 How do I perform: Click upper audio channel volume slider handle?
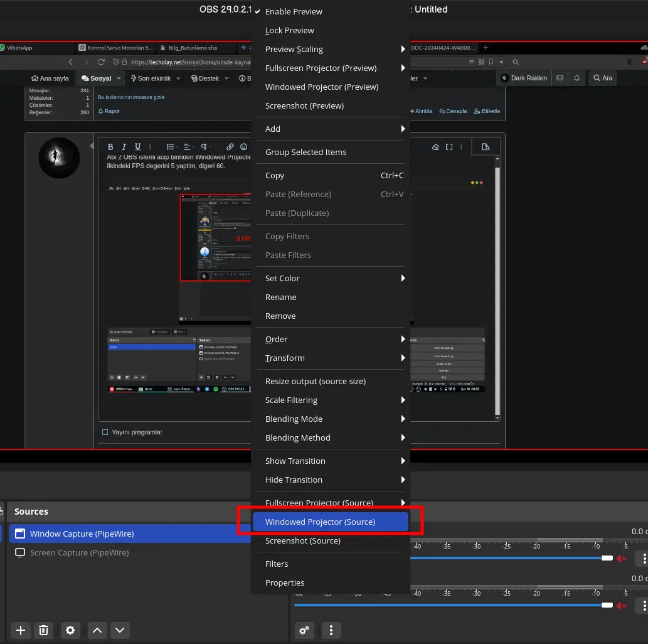pyautogui.click(x=607, y=559)
